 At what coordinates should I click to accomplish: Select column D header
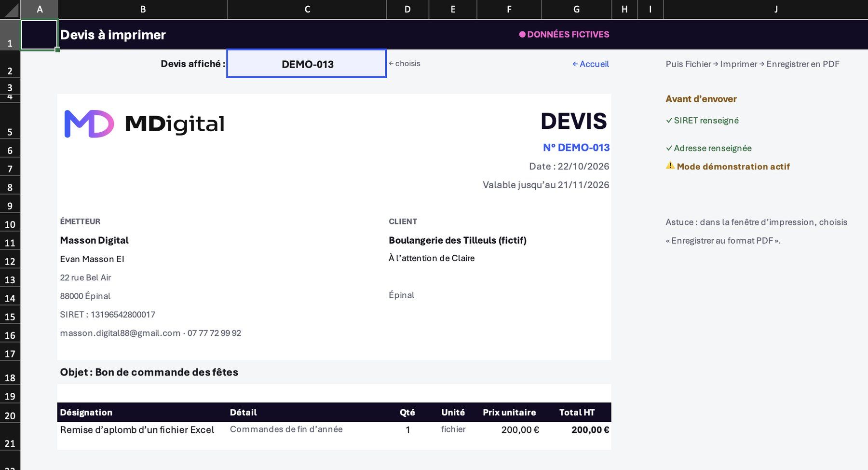407,10
